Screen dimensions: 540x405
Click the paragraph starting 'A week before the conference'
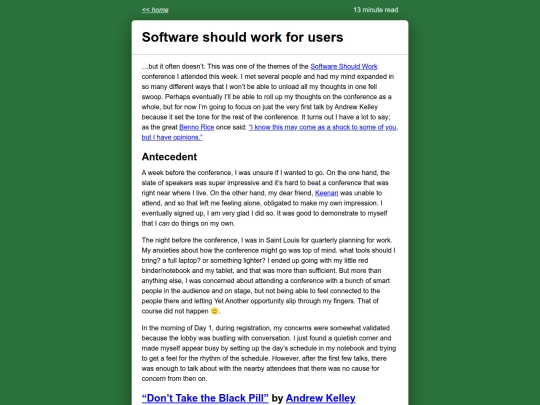tap(270, 198)
